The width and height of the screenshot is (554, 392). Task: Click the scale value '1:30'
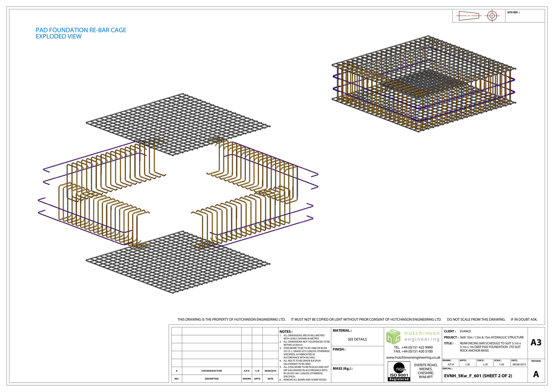(x=501, y=365)
